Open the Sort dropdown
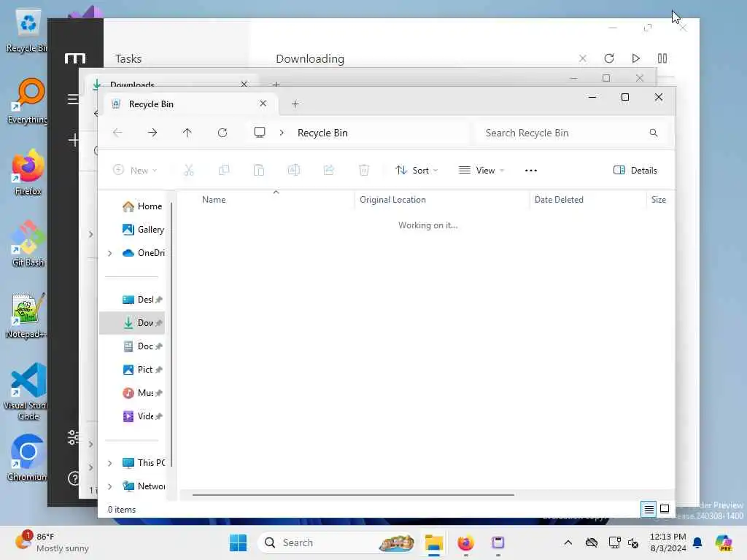Screen dimensions: 747x560 click(417, 171)
